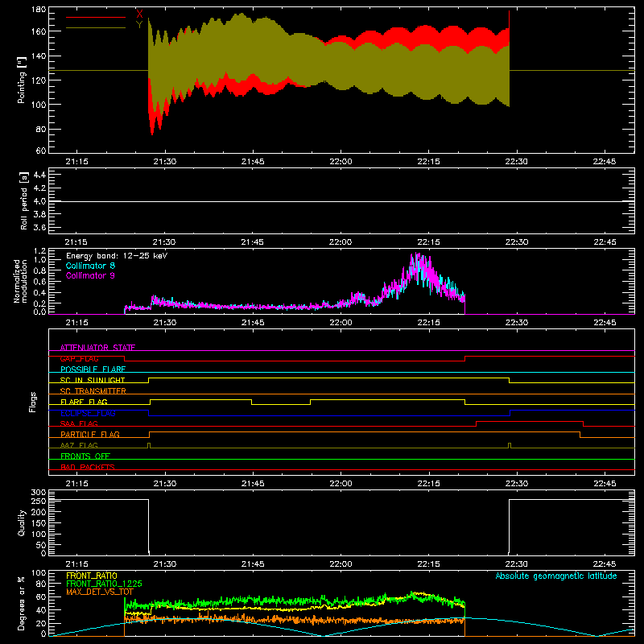Click the FRONTS_OFF flag label
This screenshot has width=644, height=644.
point(85,456)
